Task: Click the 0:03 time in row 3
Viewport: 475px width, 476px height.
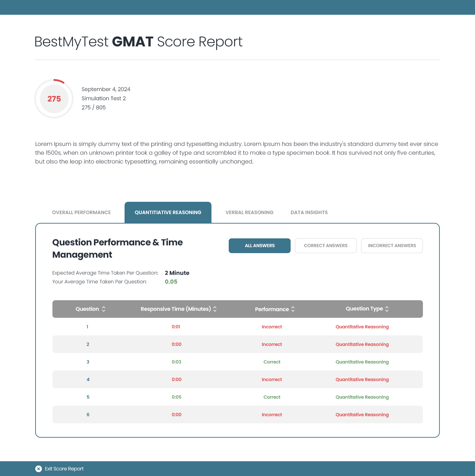Action: point(177,362)
